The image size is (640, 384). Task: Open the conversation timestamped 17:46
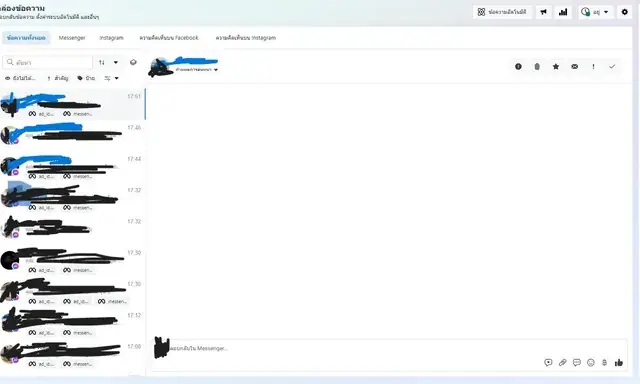(73, 135)
